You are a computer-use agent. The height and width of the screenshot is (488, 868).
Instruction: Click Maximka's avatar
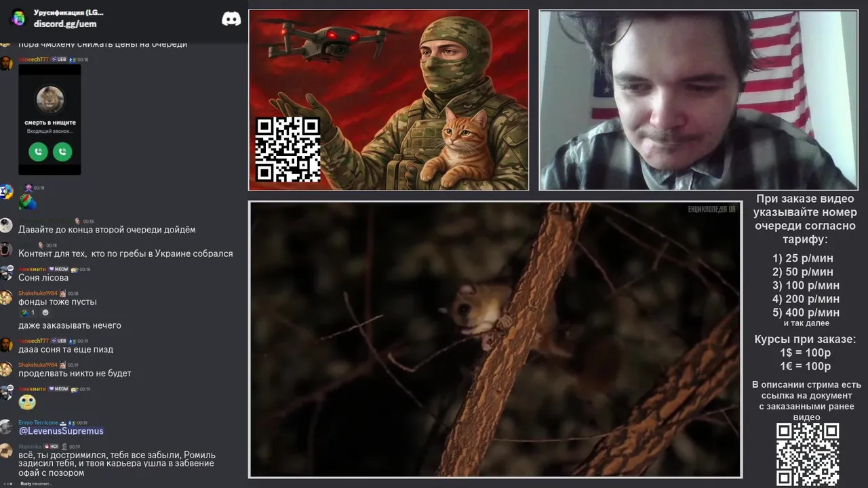click(6, 451)
